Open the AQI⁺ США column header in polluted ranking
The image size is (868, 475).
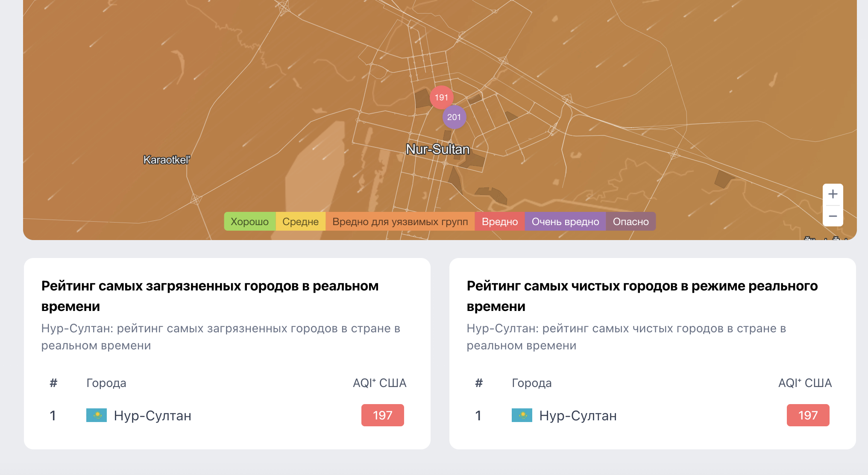(379, 383)
